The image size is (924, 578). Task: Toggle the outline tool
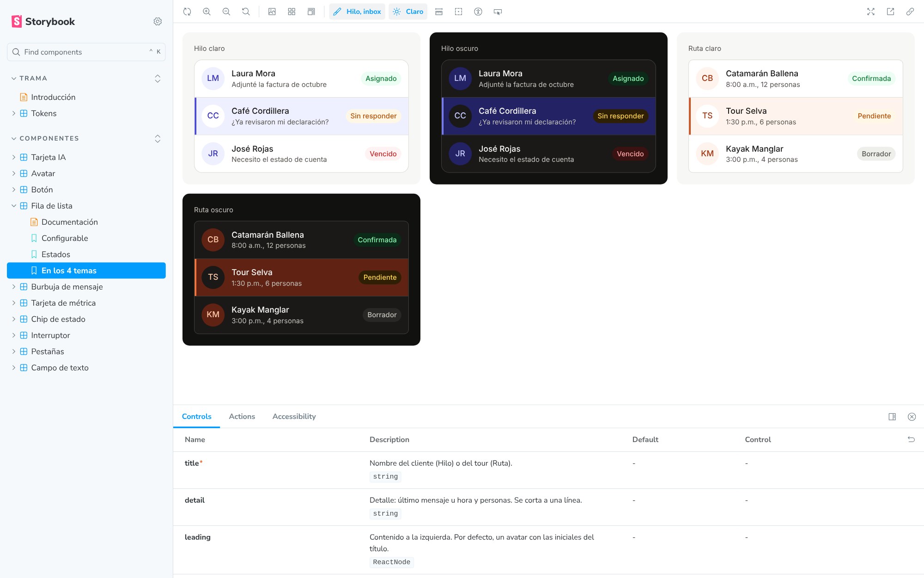[x=458, y=12]
